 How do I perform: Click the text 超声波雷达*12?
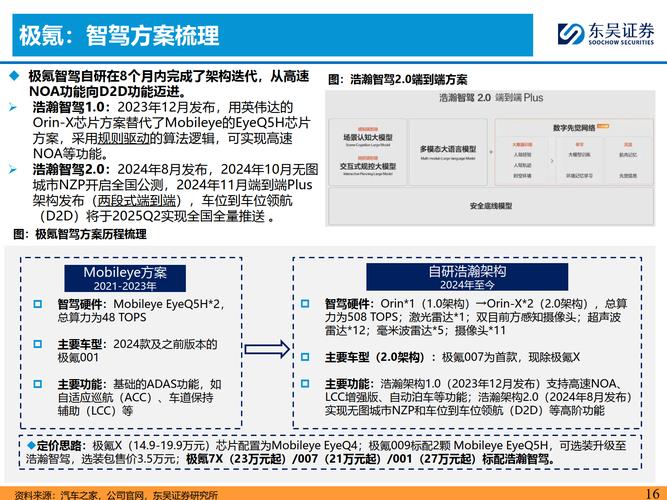473,324
